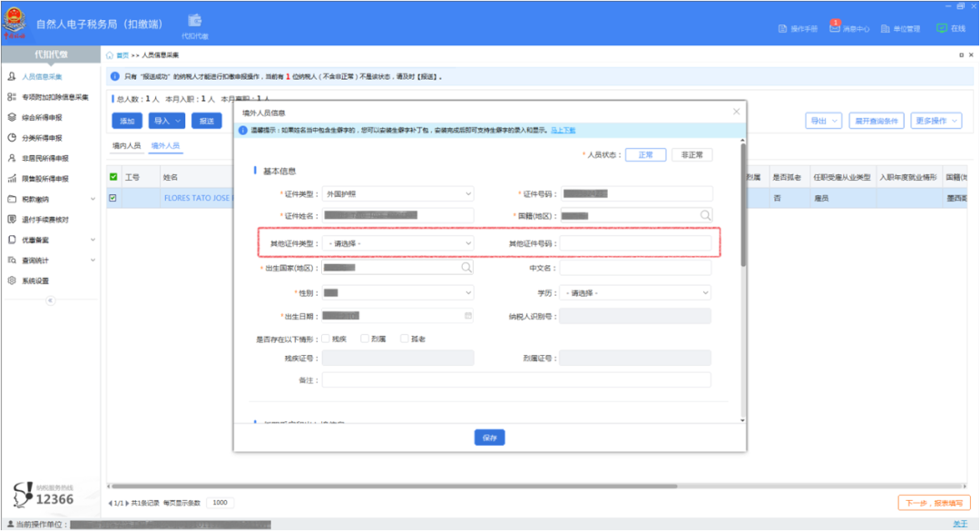
Task: Click the 非居民所得申报 person icon
Action: [x=12, y=158]
